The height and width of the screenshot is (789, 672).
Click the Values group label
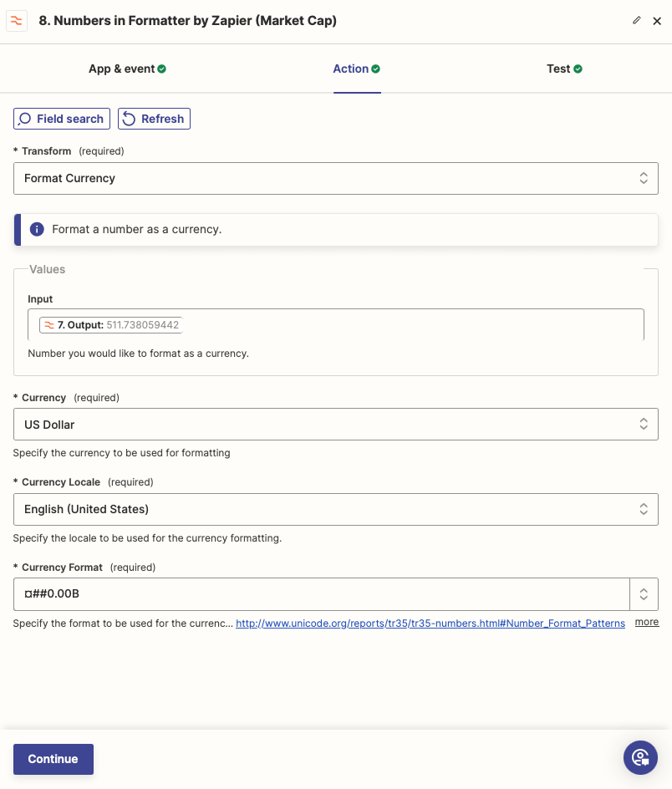tap(48, 269)
